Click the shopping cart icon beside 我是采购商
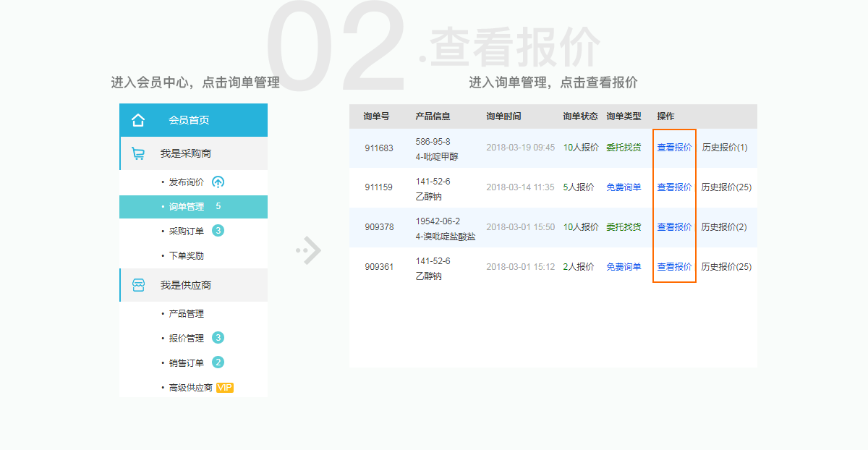Viewport: 868px width, 450px height. [138, 153]
